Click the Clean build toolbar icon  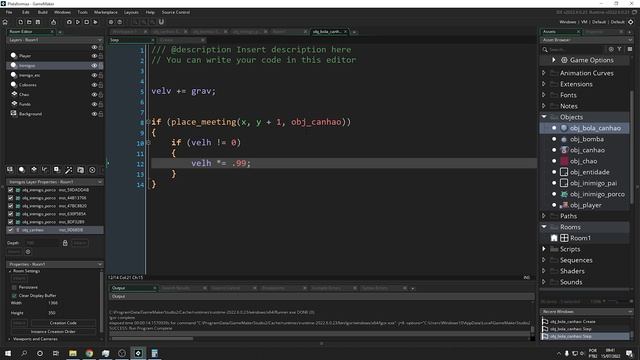pos(96,22)
